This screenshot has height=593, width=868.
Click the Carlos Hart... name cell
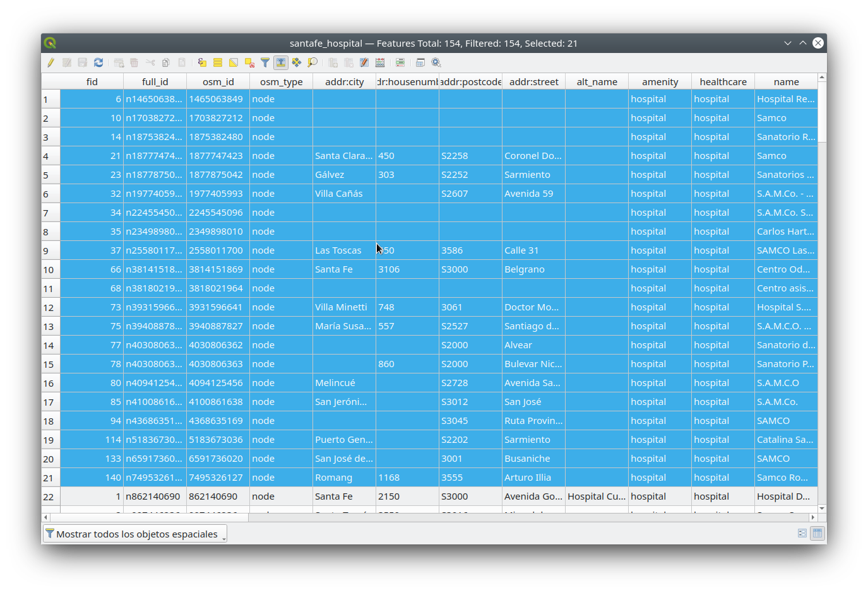[787, 232]
